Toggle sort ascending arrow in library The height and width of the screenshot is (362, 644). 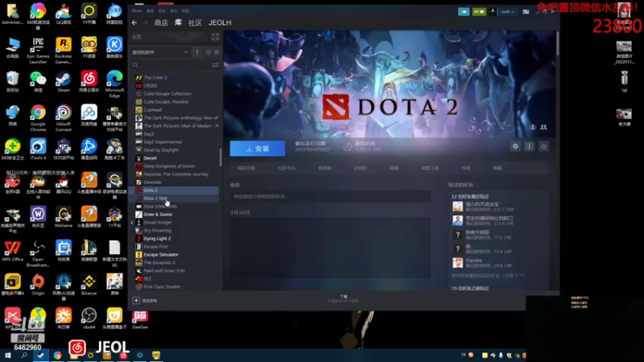click(x=197, y=52)
